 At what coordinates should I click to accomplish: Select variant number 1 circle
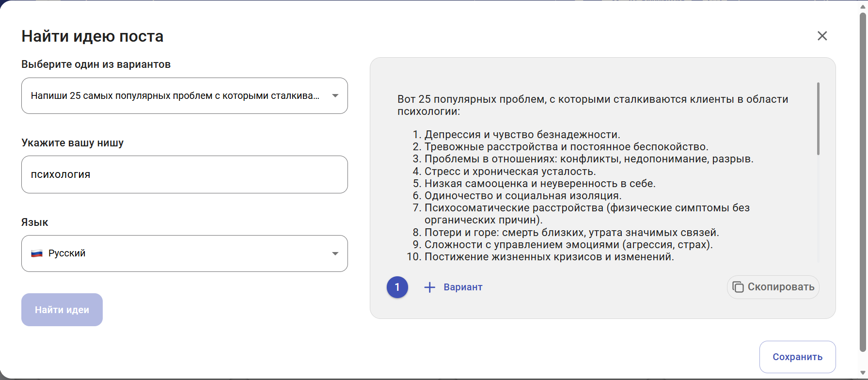point(397,287)
